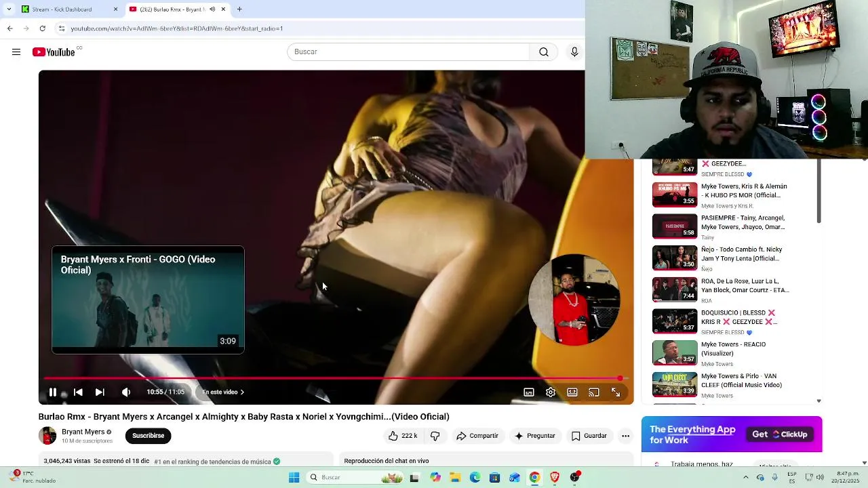The image size is (868, 488).
Task: Launch Microsoft Edge from taskbar
Action: [x=475, y=478]
